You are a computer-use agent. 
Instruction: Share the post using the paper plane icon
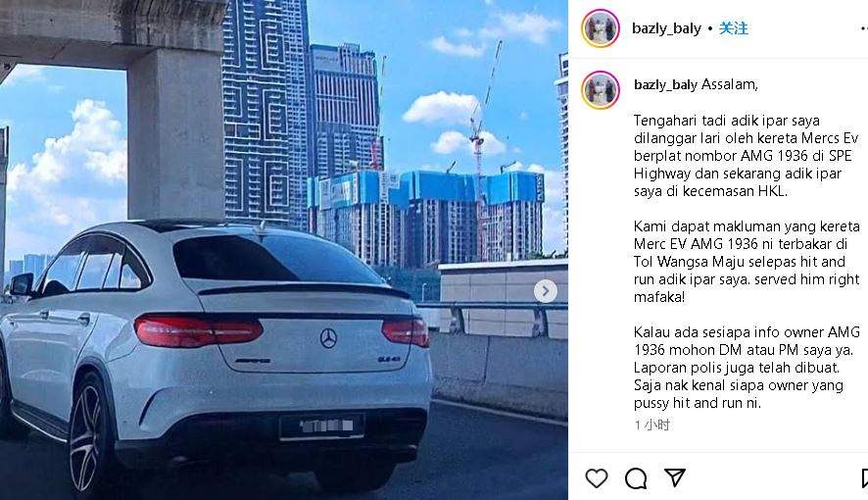point(675,477)
